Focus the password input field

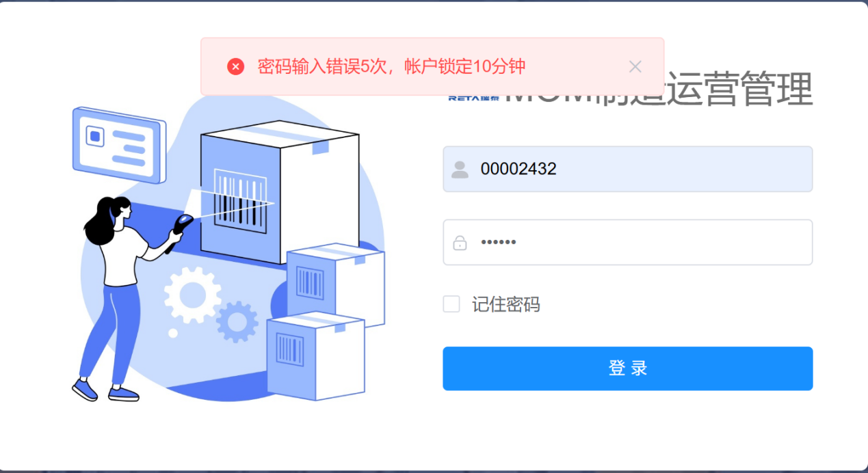628,242
